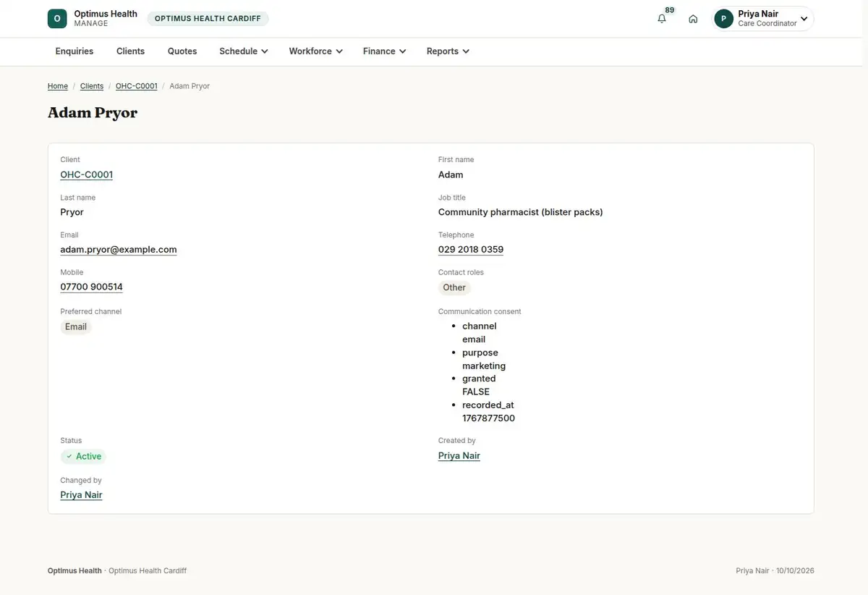The height and width of the screenshot is (595, 868).
Task: Go to the Clients nav item
Action: click(131, 51)
